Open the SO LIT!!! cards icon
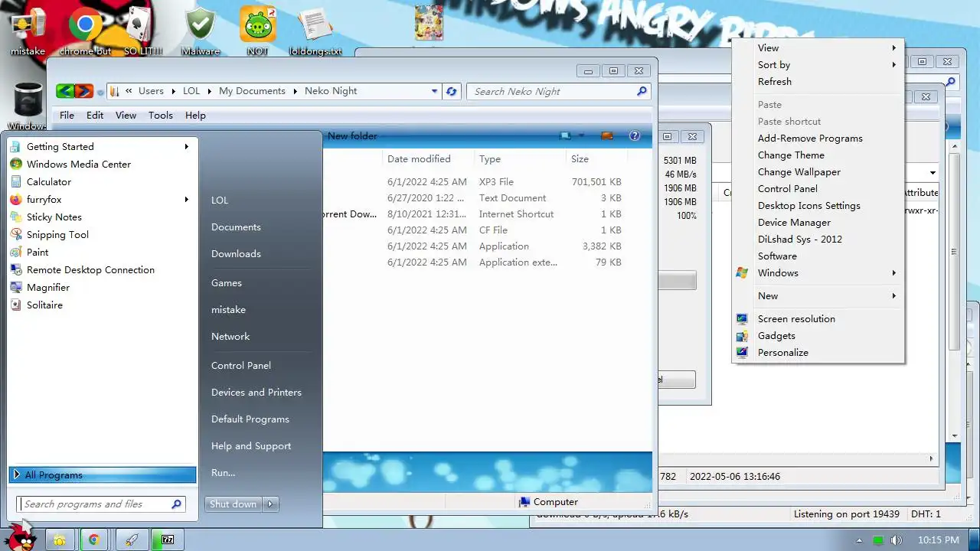 click(x=142, y=31)
